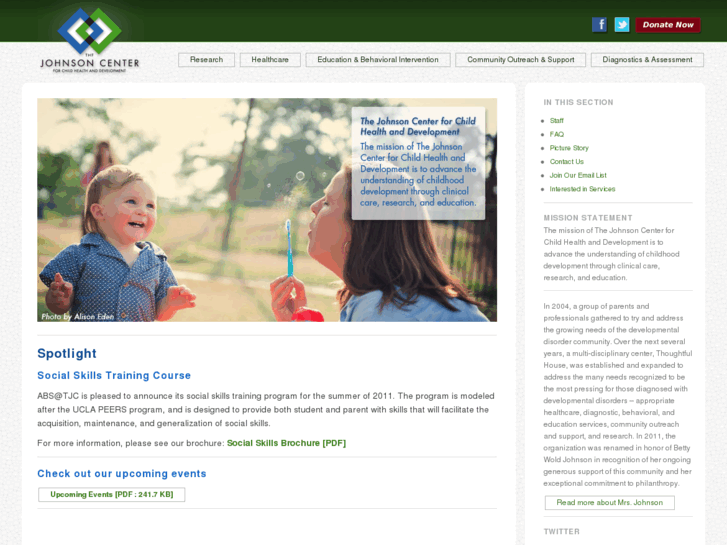The width and height of the screenshot is (727, 545).
Task: Click Read more about Mrs. Johnson
Action: pos(610,503)
